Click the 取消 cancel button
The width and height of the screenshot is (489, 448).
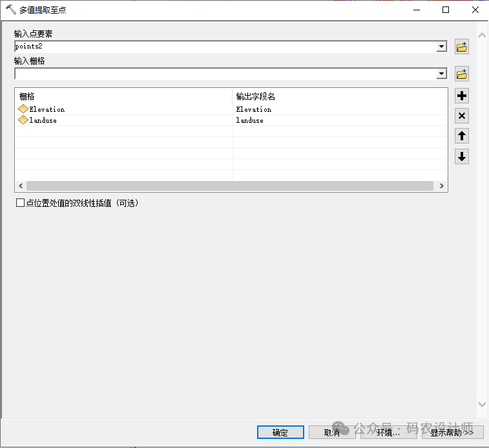[331, 432]
